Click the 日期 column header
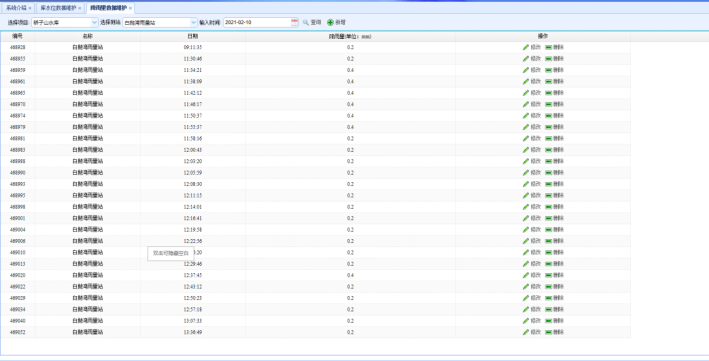This screenshot has width=709, height=361. [x=193, y=36]
